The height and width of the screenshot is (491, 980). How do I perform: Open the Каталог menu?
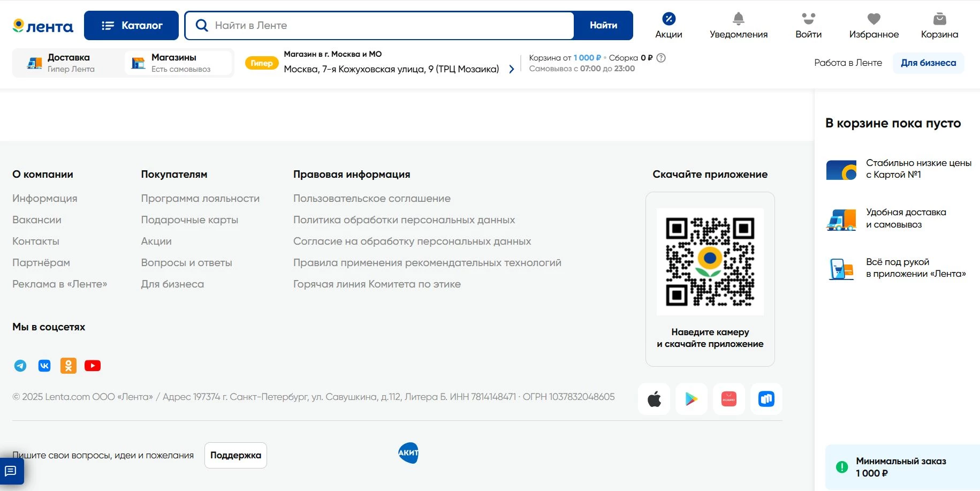131,25
